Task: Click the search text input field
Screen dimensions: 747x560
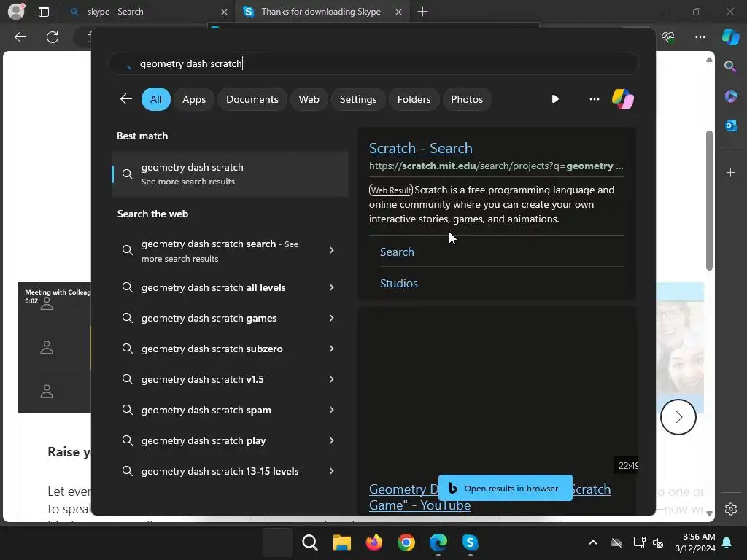Action: 373,63
